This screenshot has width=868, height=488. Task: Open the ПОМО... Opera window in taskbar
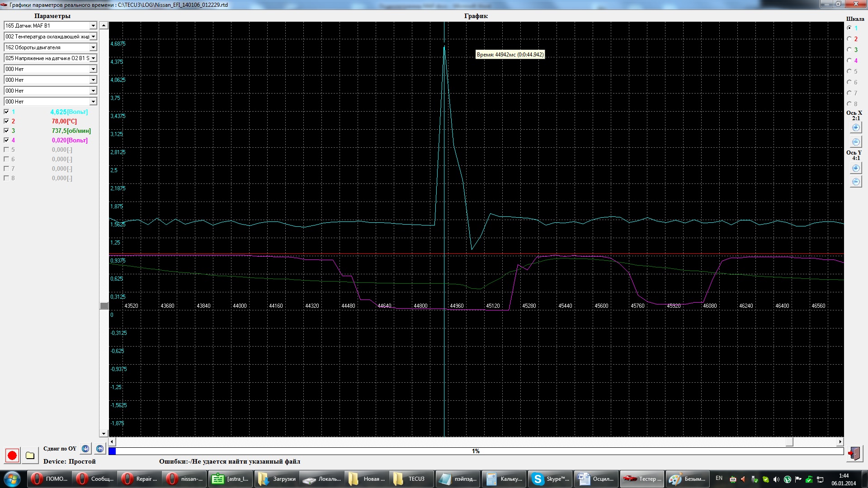pyautogui.click(x=49, y=479)
